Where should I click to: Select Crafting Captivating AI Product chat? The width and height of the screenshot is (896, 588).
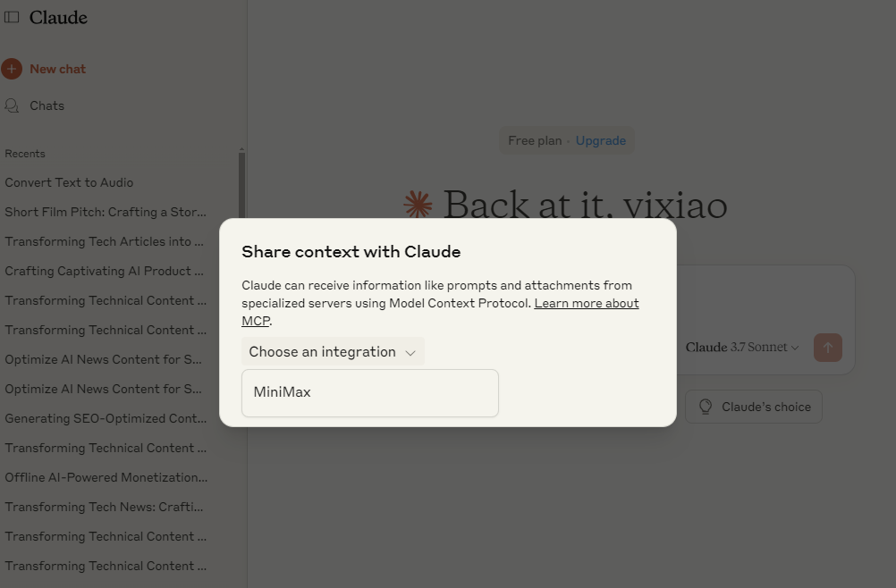click(x=104, y=271)
